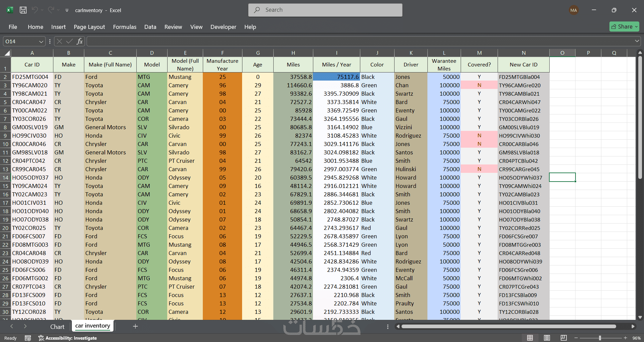The width and height of the screenshot is (644, 342).
Task: Click 'Accessibility: Investigate' status item
Action: tap(67, 338)
